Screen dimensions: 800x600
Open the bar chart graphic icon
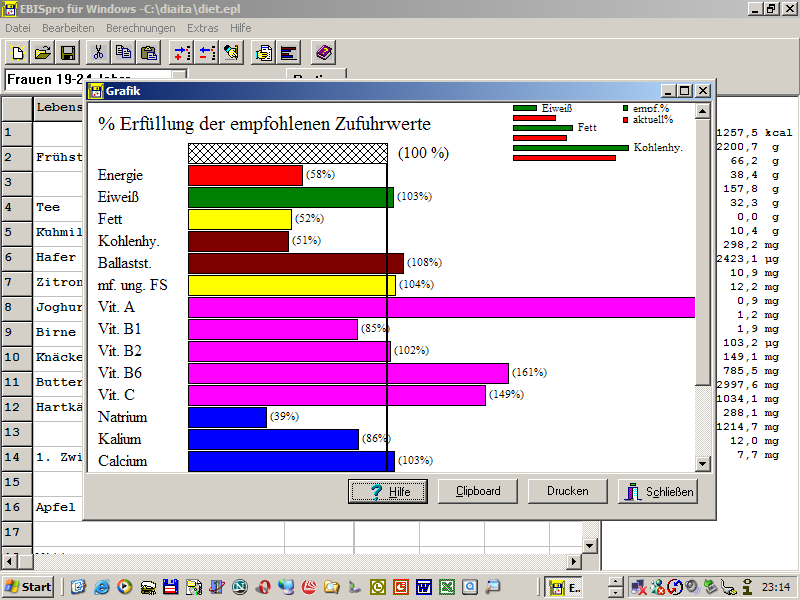pos(289,52)
